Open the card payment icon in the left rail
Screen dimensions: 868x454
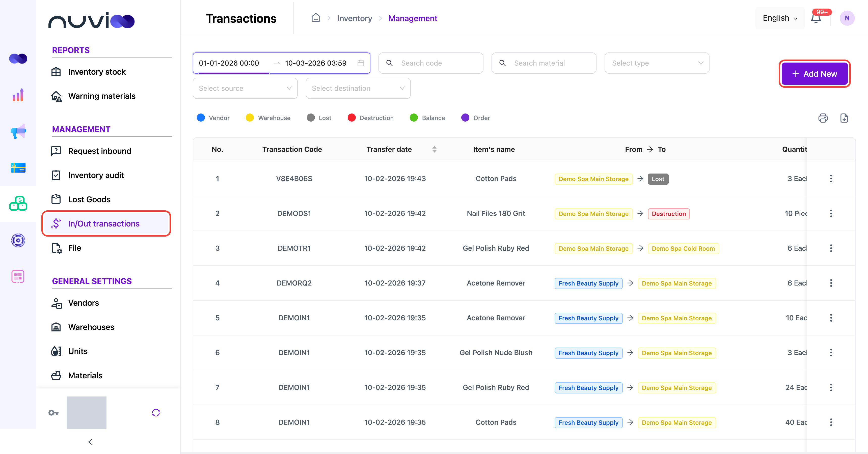tap(18, 168)
